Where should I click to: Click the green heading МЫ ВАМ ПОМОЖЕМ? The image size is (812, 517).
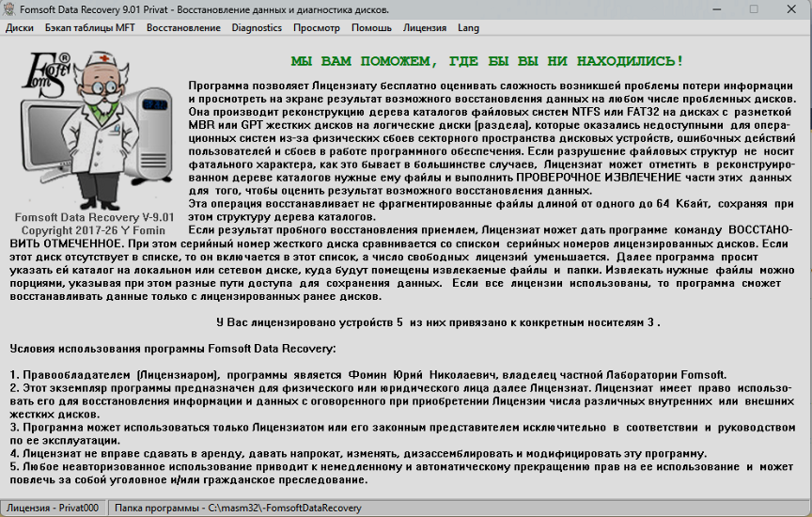[487, 61]
